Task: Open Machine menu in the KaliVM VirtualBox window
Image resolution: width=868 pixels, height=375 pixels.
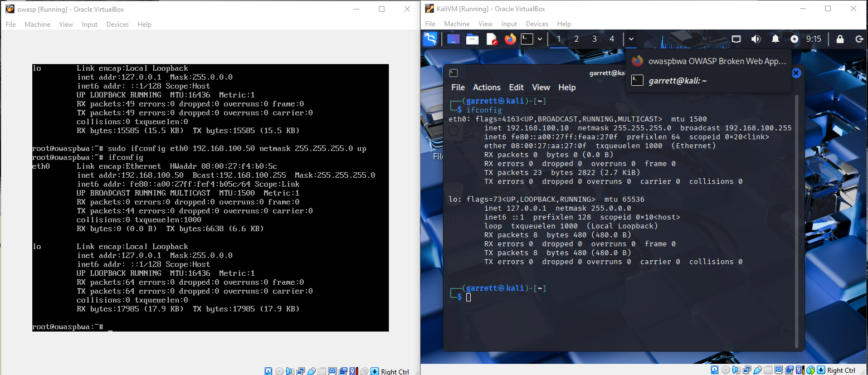Action: click(x=457, y=24)
